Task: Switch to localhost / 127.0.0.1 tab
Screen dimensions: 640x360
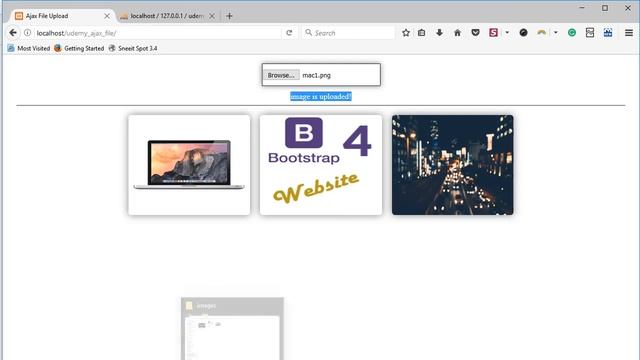Action: click(x=167, y=16)
